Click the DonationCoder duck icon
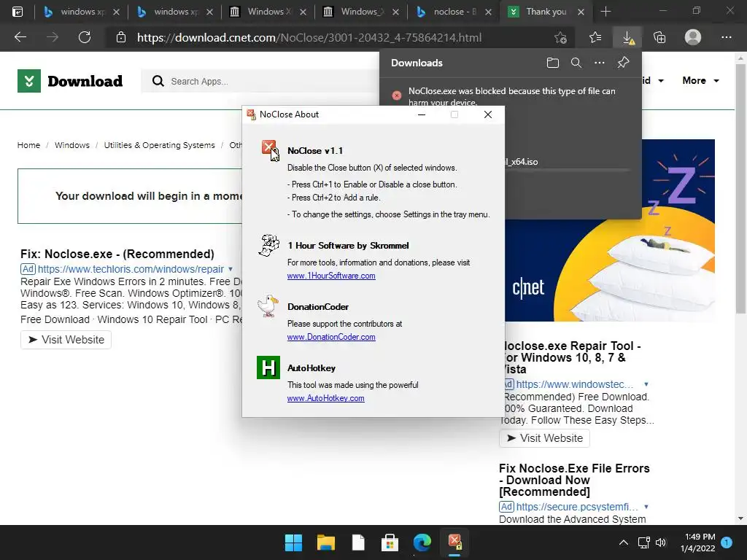Viewport: 747px width, 560px height. 268,306
